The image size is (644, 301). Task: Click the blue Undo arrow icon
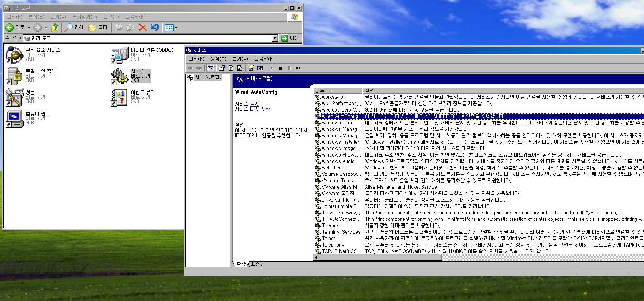(x=155, y=28)
